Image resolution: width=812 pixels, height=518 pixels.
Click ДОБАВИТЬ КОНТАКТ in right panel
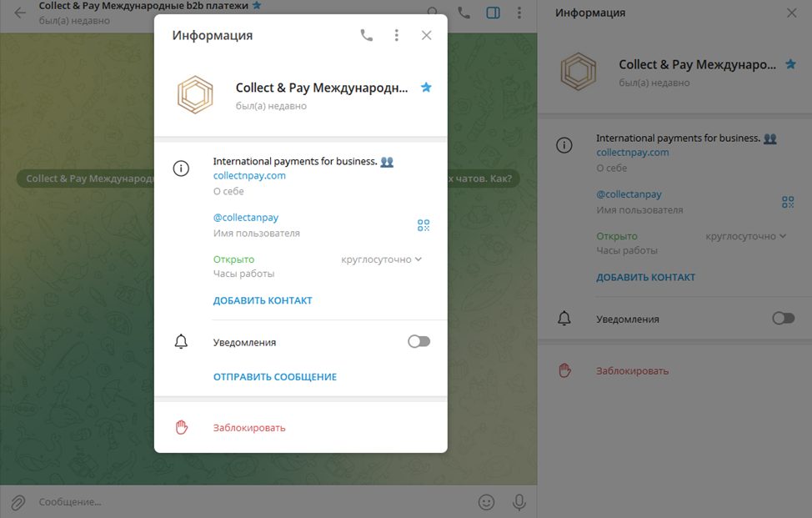click(x=646, y=277)
